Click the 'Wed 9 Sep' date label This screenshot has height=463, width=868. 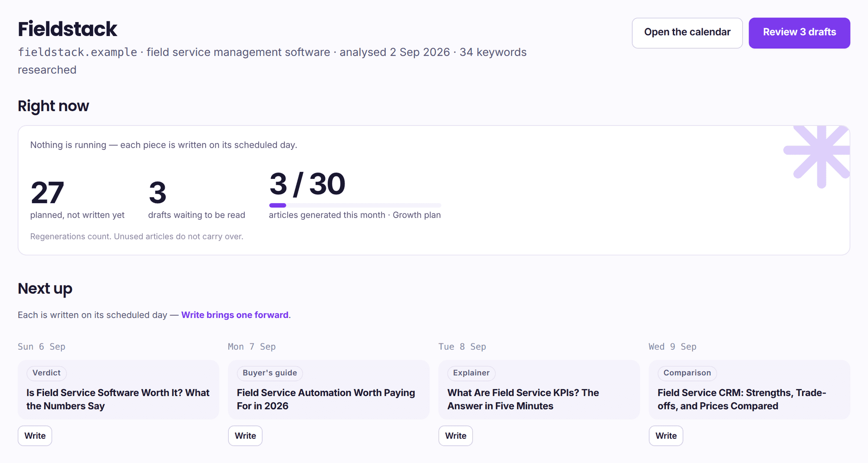tap(672, 347)
